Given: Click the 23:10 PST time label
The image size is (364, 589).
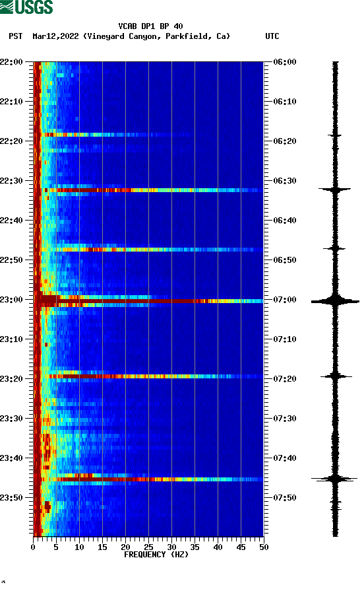Looking at the screenshot, I should pyautogui.click(x=11, y=339).
